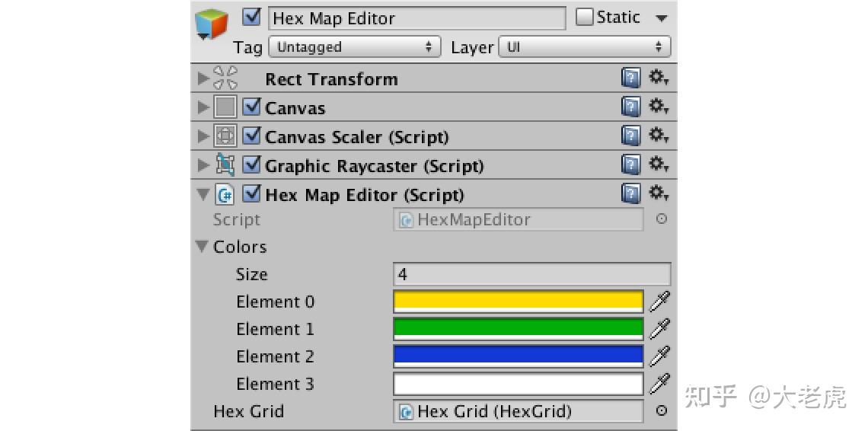Viewport: 868px width, 431px height.
Task: Click the Element 2 label
Action: [275, 357]
